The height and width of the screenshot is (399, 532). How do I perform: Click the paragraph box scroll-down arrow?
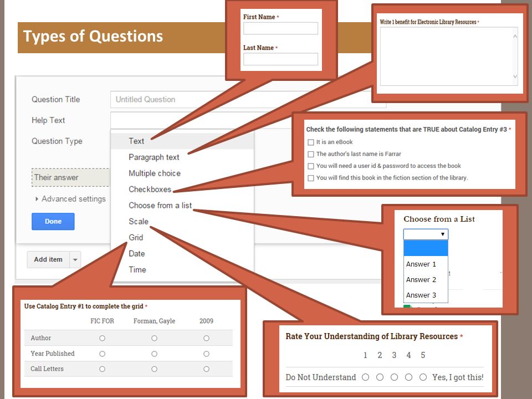coord(515,76)
